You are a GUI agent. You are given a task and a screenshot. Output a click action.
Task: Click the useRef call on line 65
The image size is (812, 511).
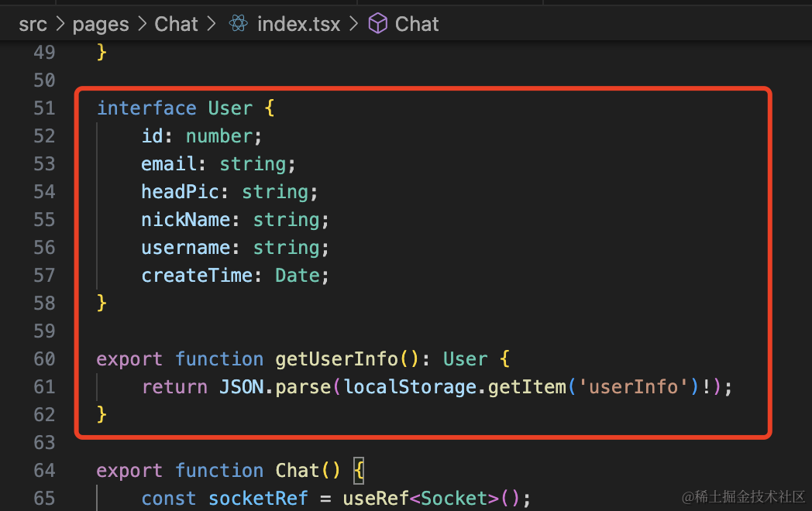[375, 499]
